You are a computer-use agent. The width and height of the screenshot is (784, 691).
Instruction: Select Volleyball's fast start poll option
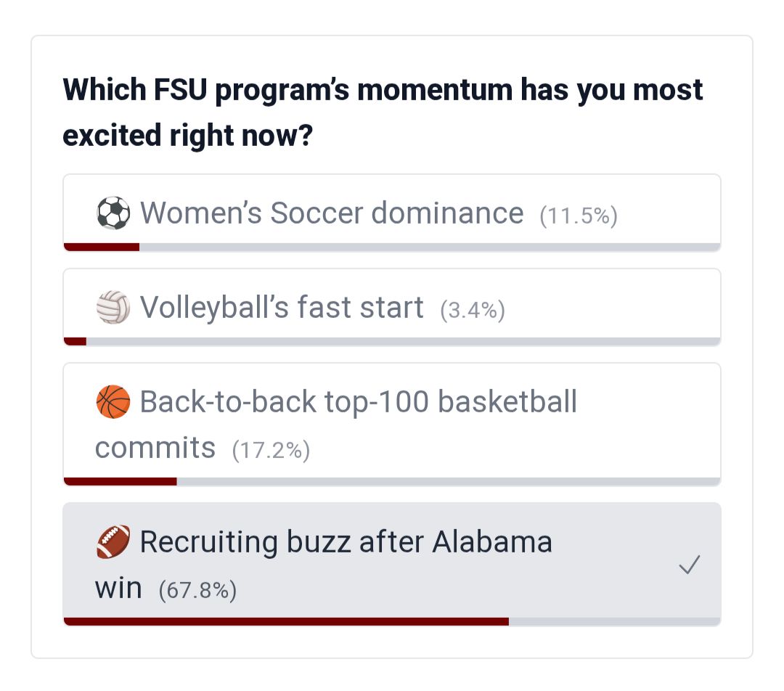(x=392, y=306)
